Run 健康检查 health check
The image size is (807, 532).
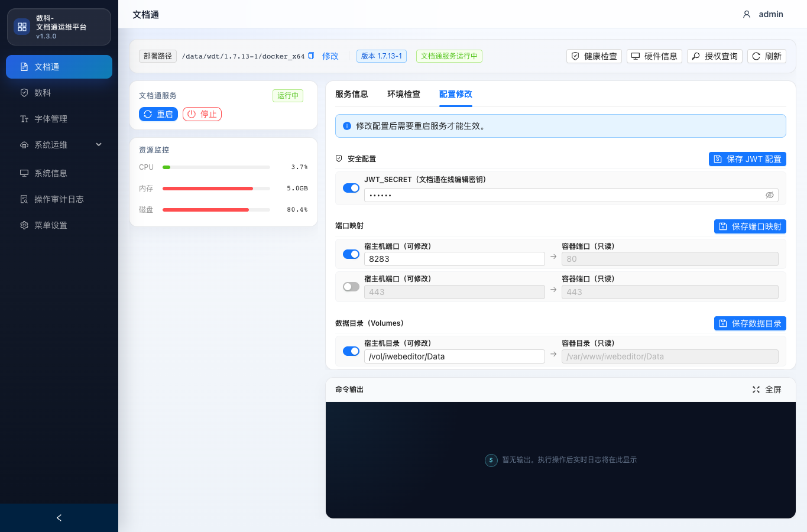tap(594, 56)
